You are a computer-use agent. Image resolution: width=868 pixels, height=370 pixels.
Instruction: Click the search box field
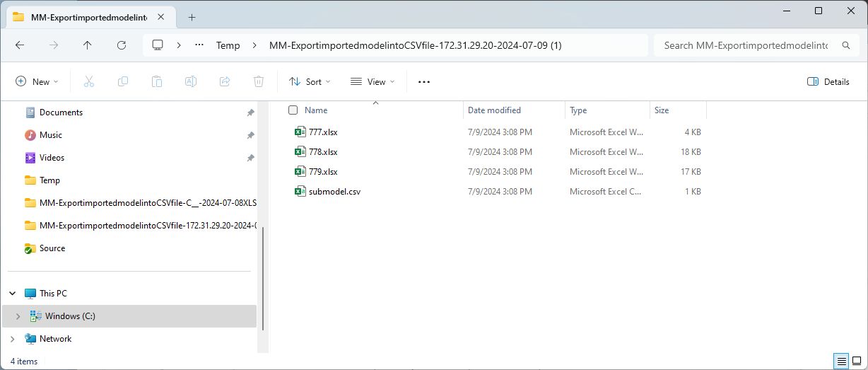pyautogui.click(x=746, y=45)
